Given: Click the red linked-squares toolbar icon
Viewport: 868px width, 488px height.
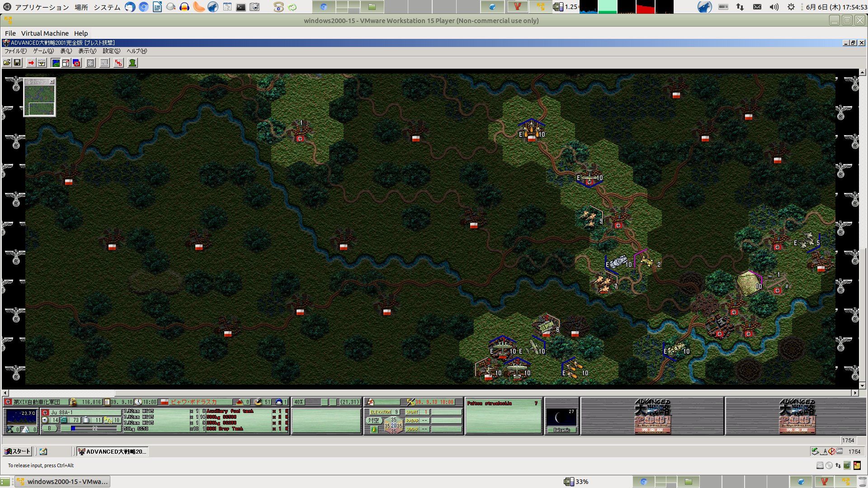Looking at the screenshot, I should pos(118,63).
